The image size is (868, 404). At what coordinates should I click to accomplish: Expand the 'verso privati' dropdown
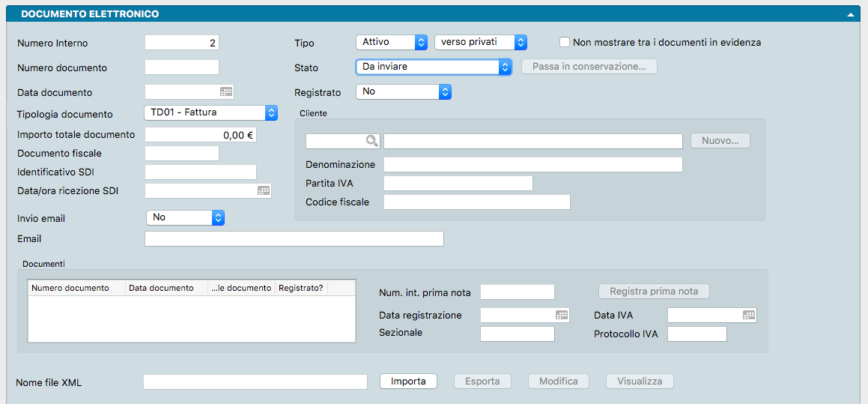(481, 43)
